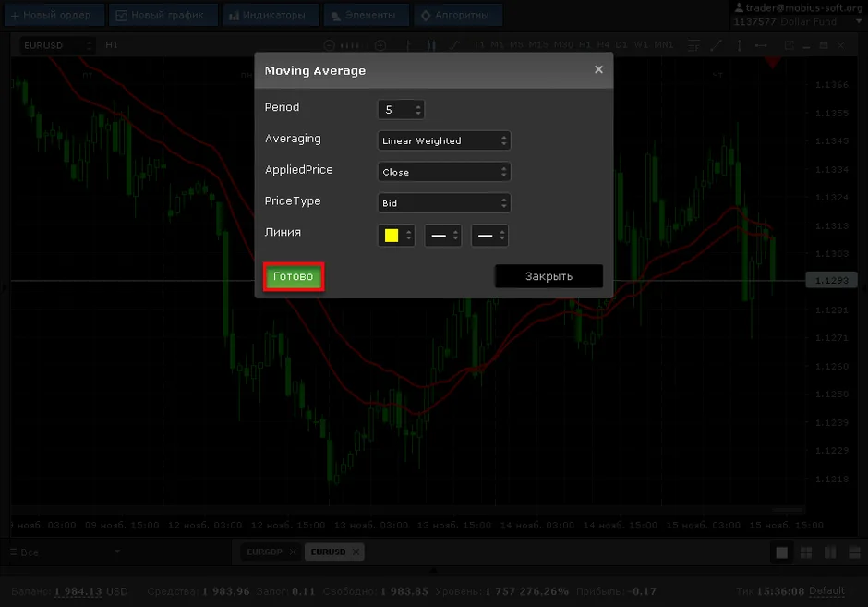The image size is (868, 607).
Task: Click the red triangle chart marker
Action: pos(773,64)
